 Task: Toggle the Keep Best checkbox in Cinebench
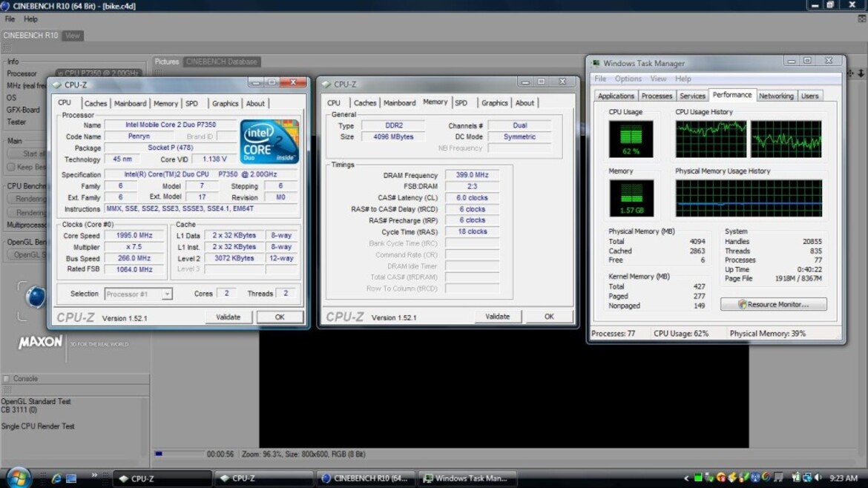click(x=10, y=167)
